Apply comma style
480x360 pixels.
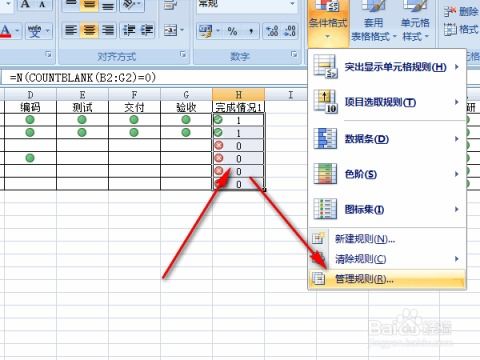tap(251, 31)
